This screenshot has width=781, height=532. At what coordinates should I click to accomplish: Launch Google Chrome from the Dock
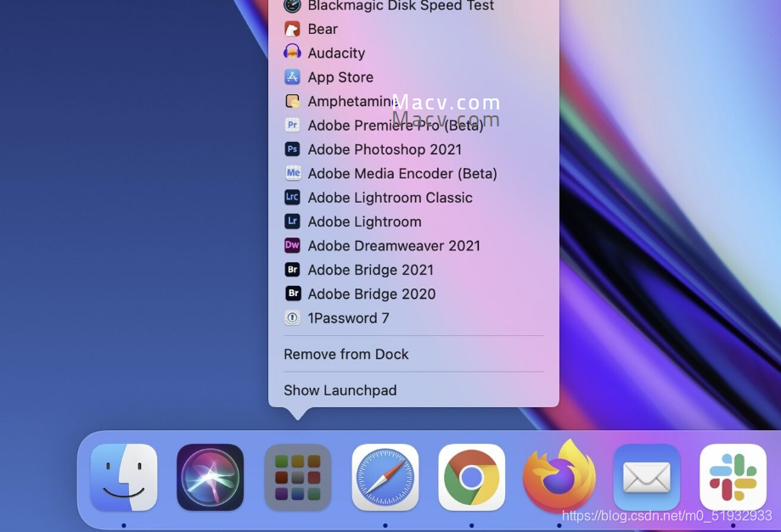click(472, 478)
